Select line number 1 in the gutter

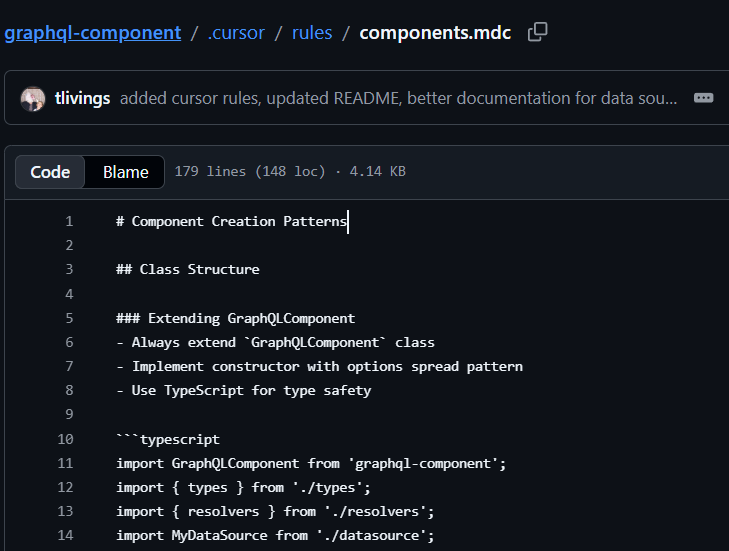69,221
